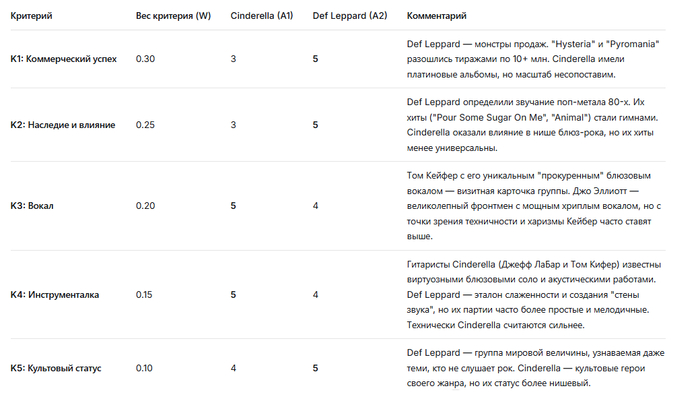Click Cinderella's score in the K5 row

coord(233,369)
